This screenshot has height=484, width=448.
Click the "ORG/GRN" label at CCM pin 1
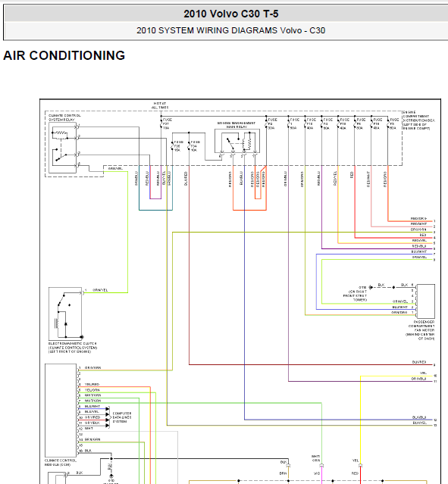click(x=92, y=368)
